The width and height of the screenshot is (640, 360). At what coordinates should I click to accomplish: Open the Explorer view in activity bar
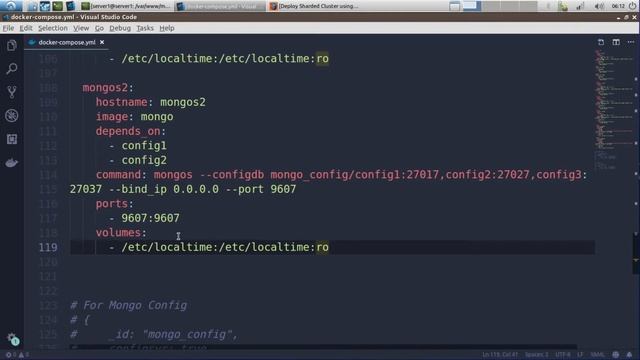pyautogui.click(x=12, y=45)
